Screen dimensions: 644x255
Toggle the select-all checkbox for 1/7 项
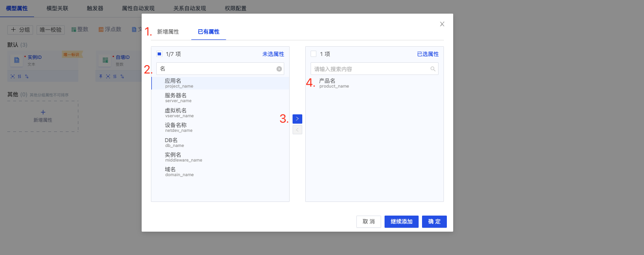tap(159, 54)
